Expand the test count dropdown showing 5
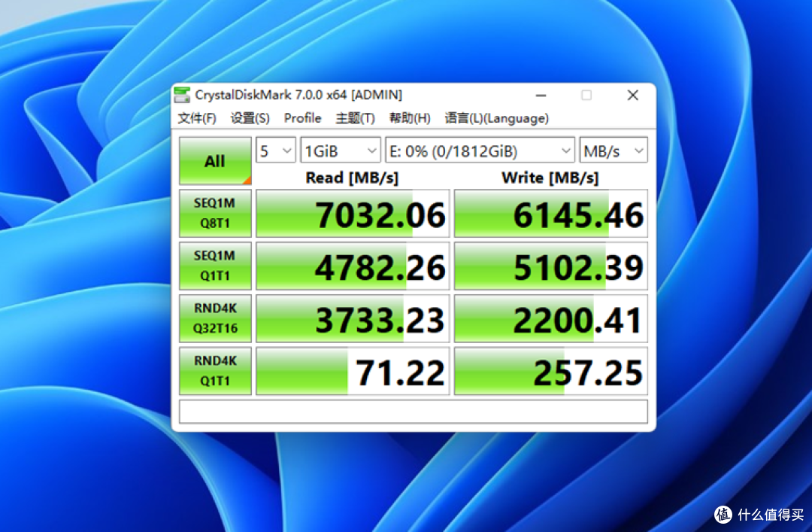Viewport: 812px width, 532px height. tap(276, 151)
